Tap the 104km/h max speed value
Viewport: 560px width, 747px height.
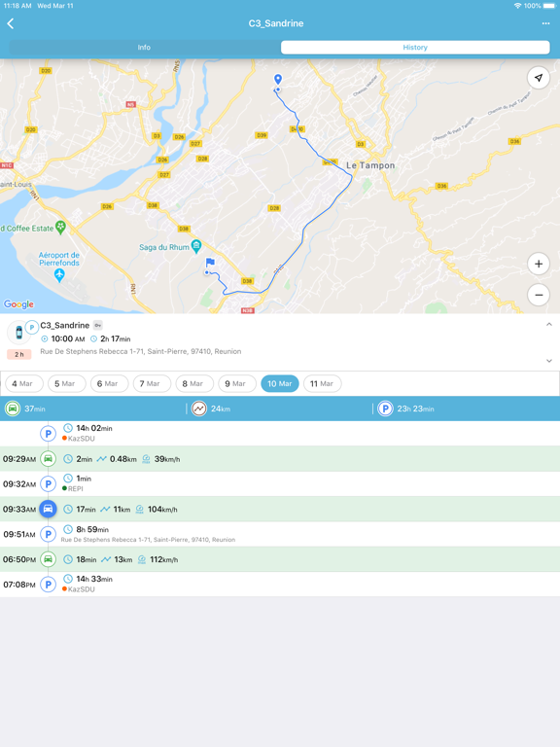[x=162, y=510]
